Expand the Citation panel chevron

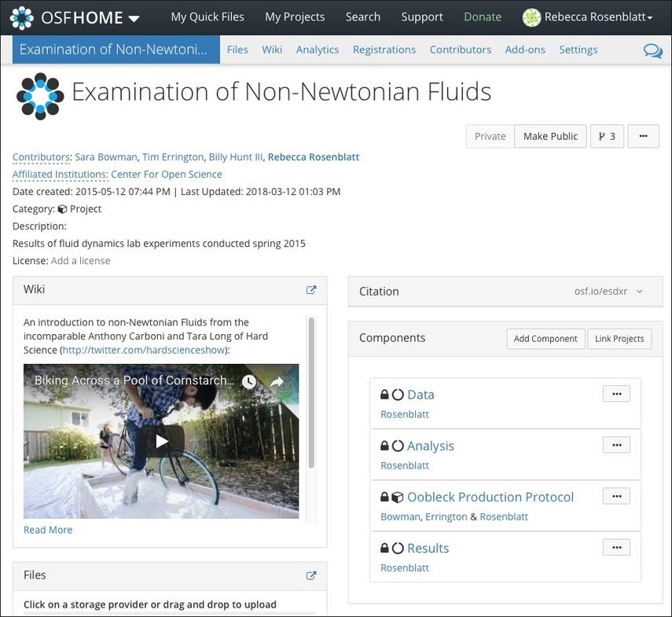click(640, 292)
